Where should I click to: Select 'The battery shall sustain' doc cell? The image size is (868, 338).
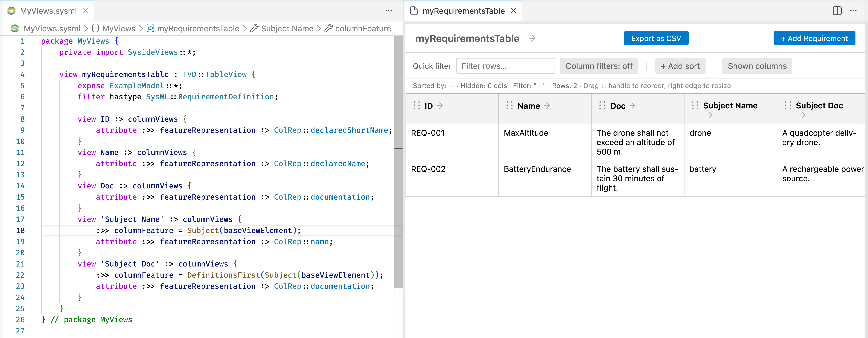click(x=637, y=178)
